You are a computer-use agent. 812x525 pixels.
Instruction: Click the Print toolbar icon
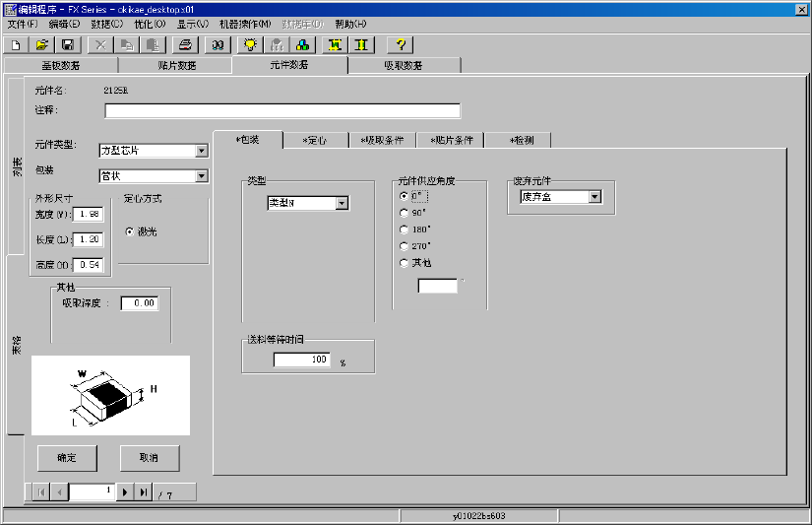click(x=185, y=45)
